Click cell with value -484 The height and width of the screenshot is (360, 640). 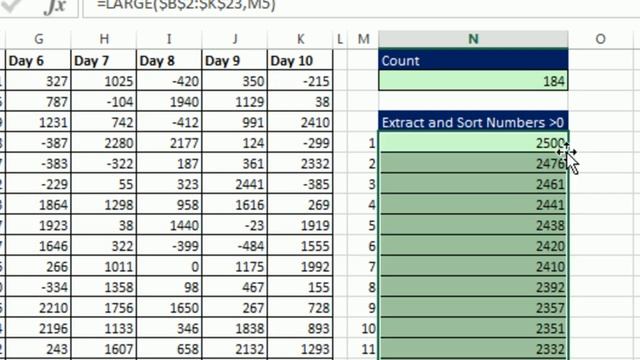(x=235, y=246)
